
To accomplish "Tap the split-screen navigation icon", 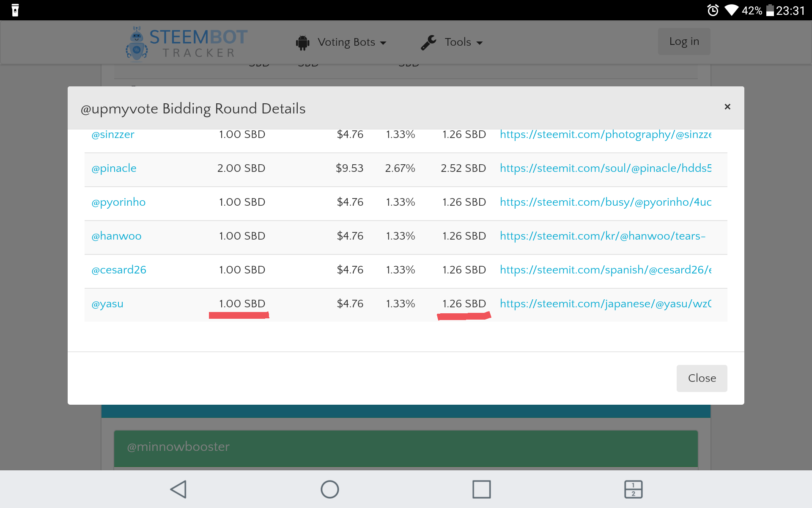I will [634, 489].
